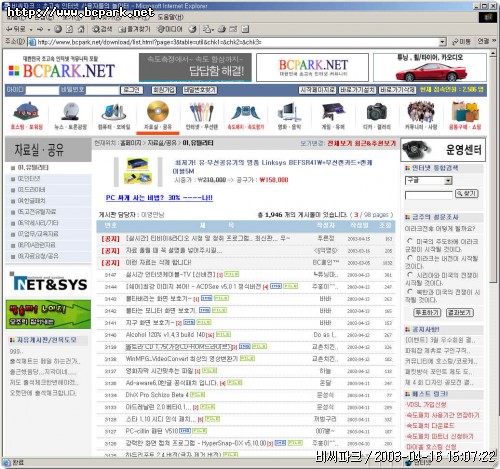500x469 pixels.
Task: Select the third Iraq war poll option
Action: (410, 275)
